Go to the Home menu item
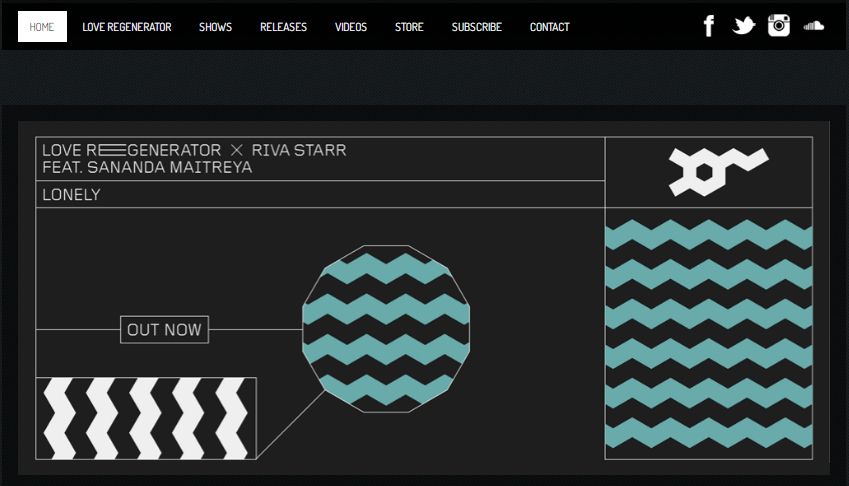The height and width of the screenshot is (486, 849). pyautogui.click(x=42, y=27)
